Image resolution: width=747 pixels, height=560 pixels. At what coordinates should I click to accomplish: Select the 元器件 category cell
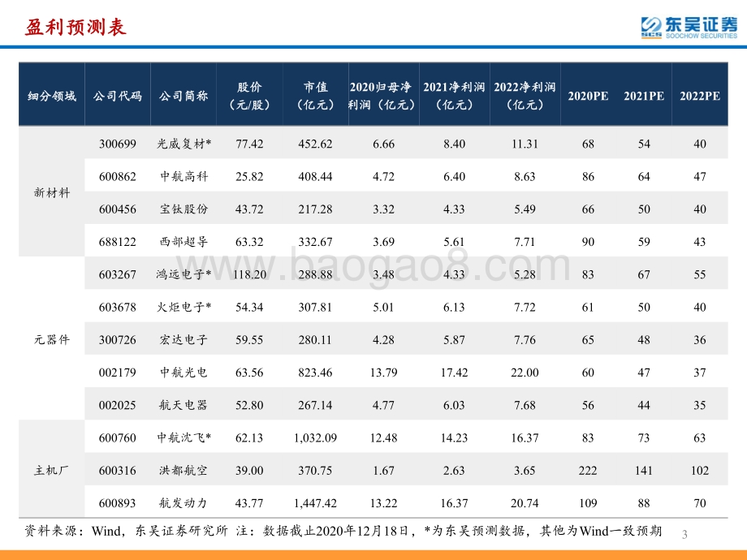point(52,339)
